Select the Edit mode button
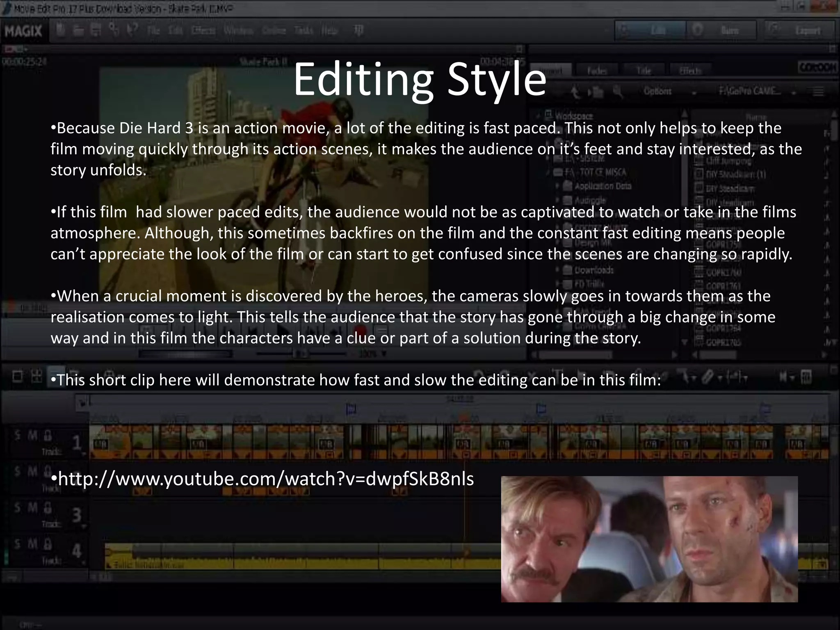The width and height of the screenshot is (840, 630). pyautogui.click(x=651, y=30)
